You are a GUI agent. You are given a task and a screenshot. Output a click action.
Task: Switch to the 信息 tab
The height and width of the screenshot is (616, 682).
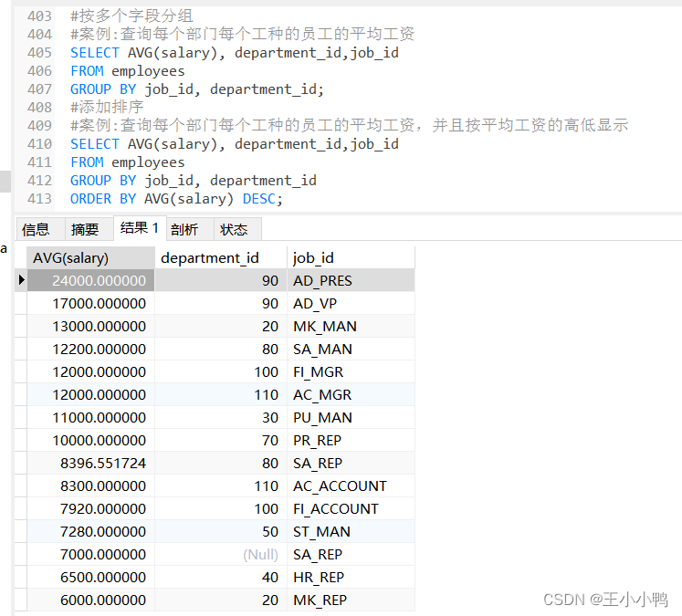click(41, 229)
